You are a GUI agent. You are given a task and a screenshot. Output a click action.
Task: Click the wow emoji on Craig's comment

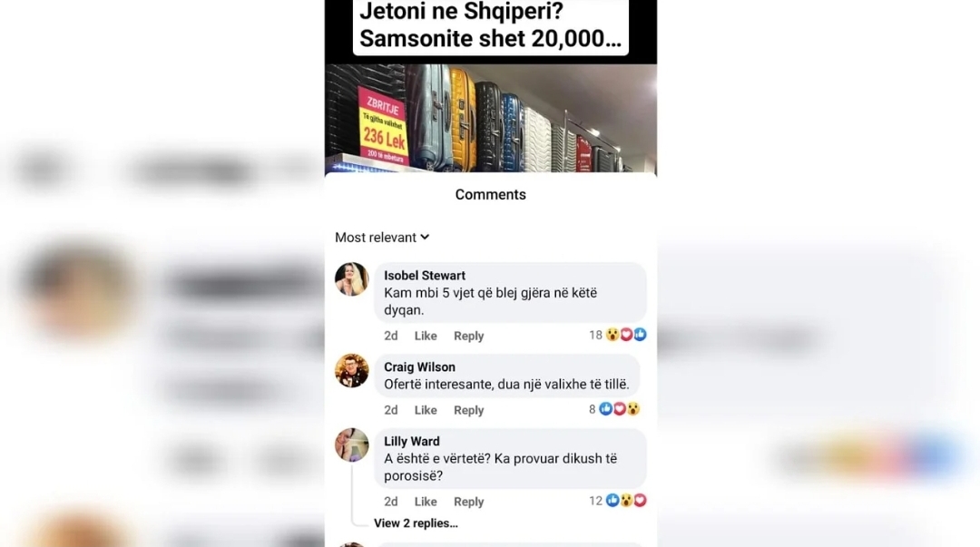(633, 409)
